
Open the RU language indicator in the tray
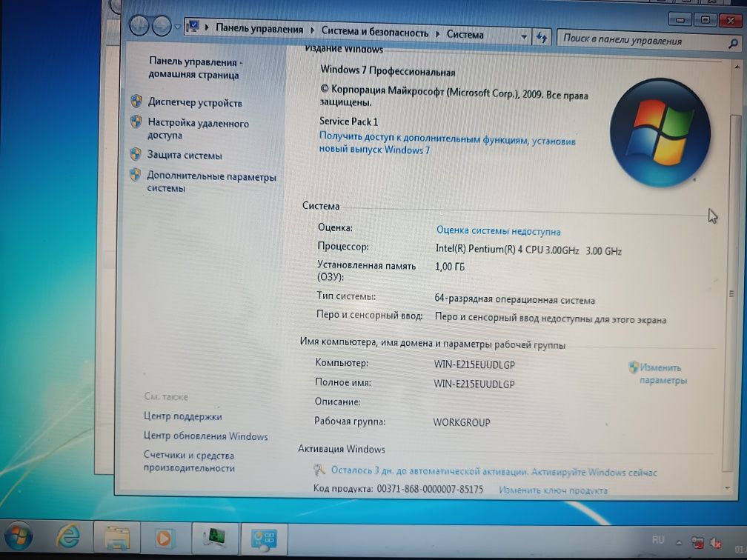click(x=658, y=540)
